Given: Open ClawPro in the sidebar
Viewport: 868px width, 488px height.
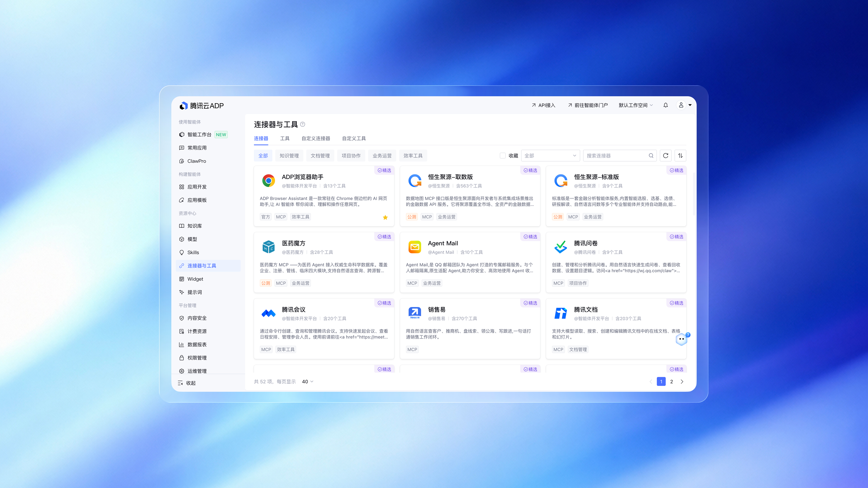Looking at the screenshot, I should 208,161.
